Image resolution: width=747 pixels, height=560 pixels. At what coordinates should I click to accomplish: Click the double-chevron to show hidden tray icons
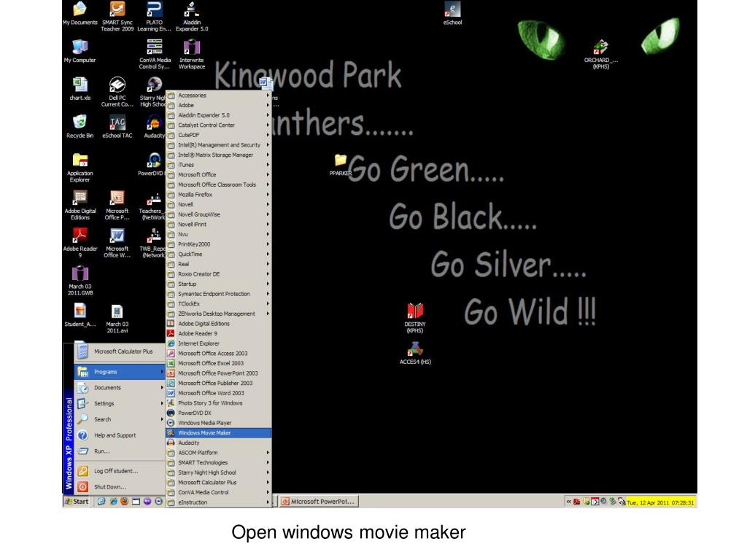click(568, 502)
